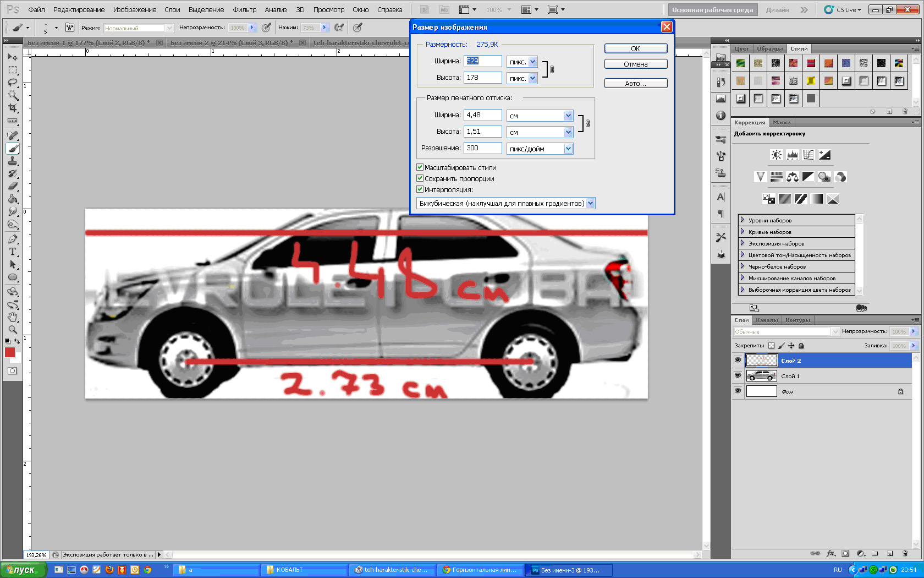The image size is (924, 578).
Task: Select the Lasso tool
Action: [13, 83]
